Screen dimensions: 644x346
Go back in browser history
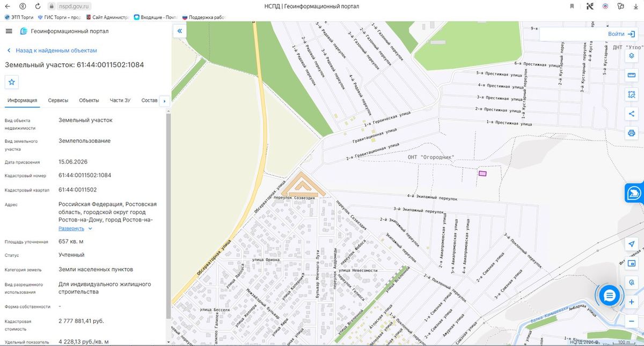(x=8, y=6)
